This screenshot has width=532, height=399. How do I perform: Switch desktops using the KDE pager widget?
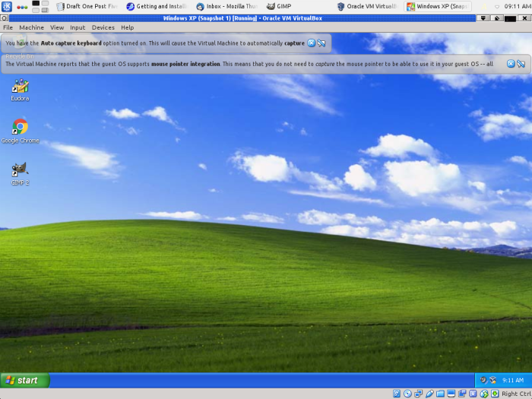[x=40, y=6]
